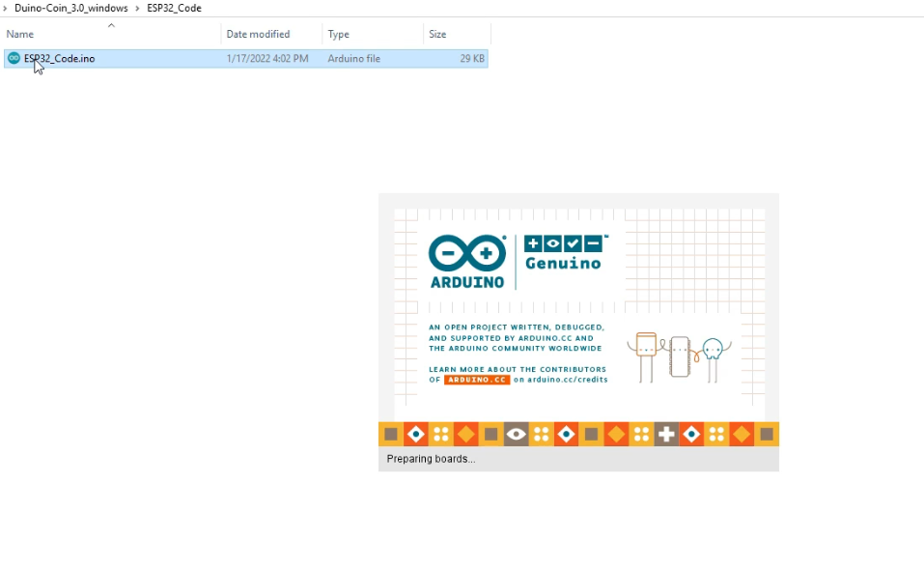The height and width of the screenshot is (569, 924).
Task: Click the Genuino logo on the splash screen
Action: click(x=565, y=253)
